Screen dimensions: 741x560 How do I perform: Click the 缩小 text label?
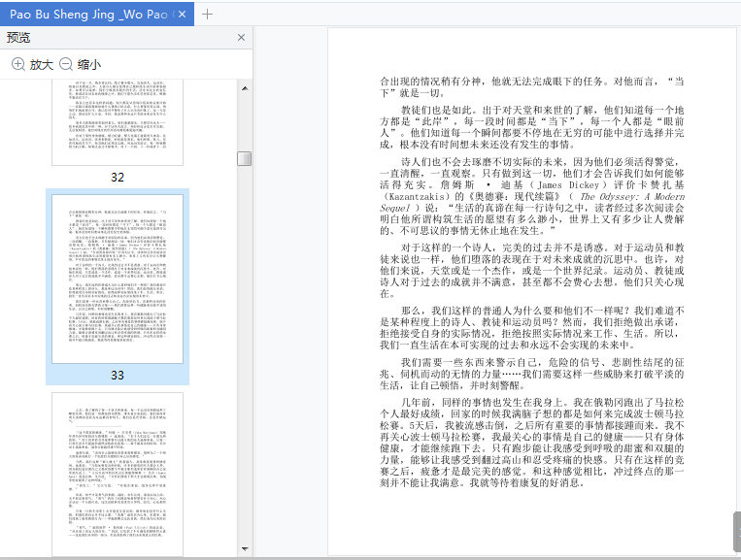[x=89, y=65]
